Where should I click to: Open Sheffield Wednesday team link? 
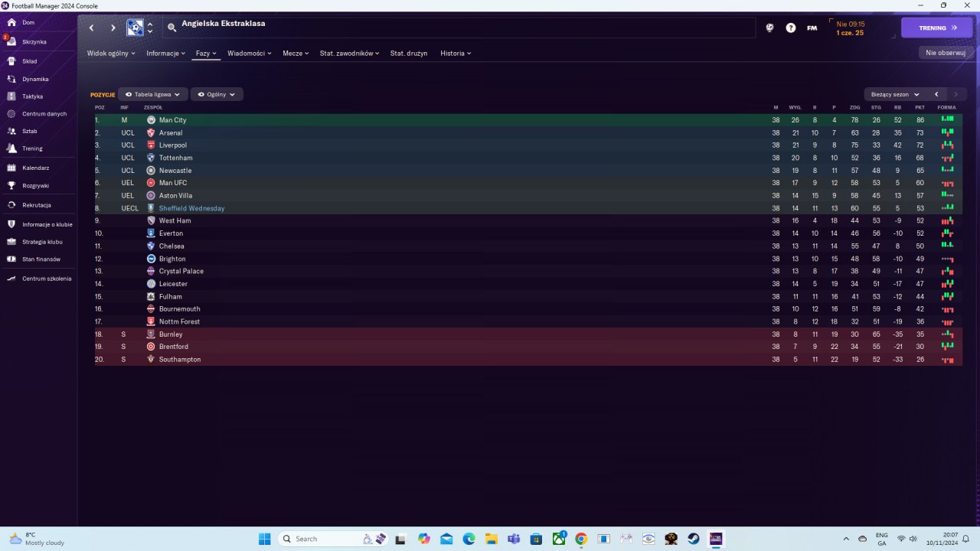click(191, 208)
